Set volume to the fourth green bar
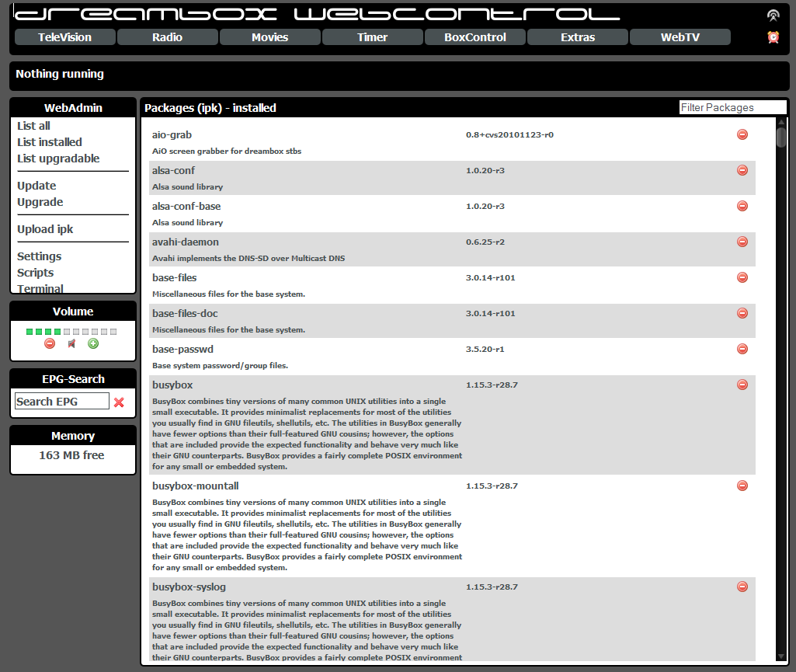 pyautogui.click(x=57, y=332)
